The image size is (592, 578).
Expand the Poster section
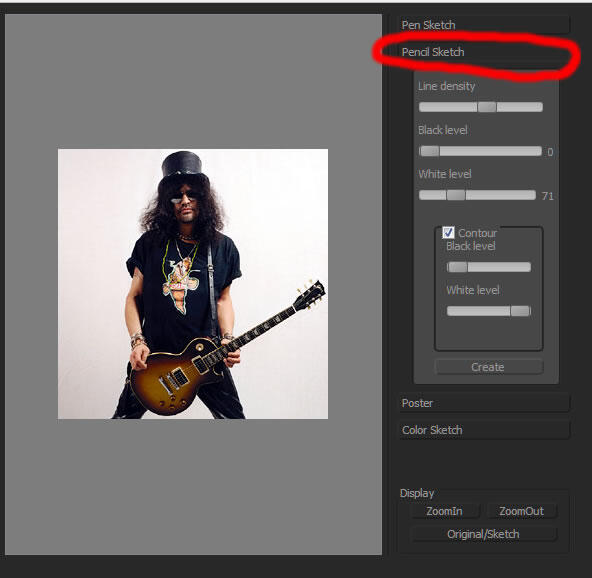(484, 403)
